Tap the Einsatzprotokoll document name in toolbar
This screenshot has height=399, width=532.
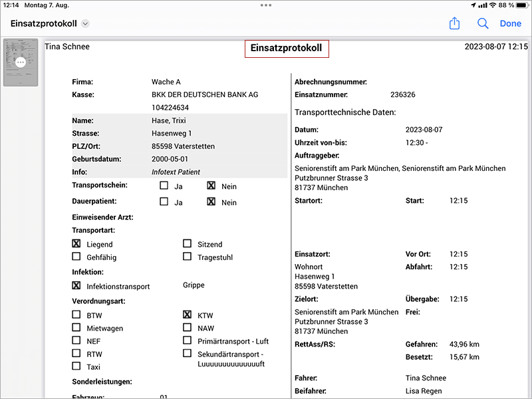coord(43,24)
